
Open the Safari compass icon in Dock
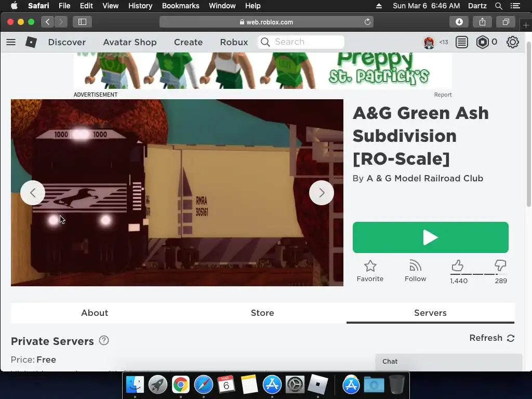click(204, 385)
